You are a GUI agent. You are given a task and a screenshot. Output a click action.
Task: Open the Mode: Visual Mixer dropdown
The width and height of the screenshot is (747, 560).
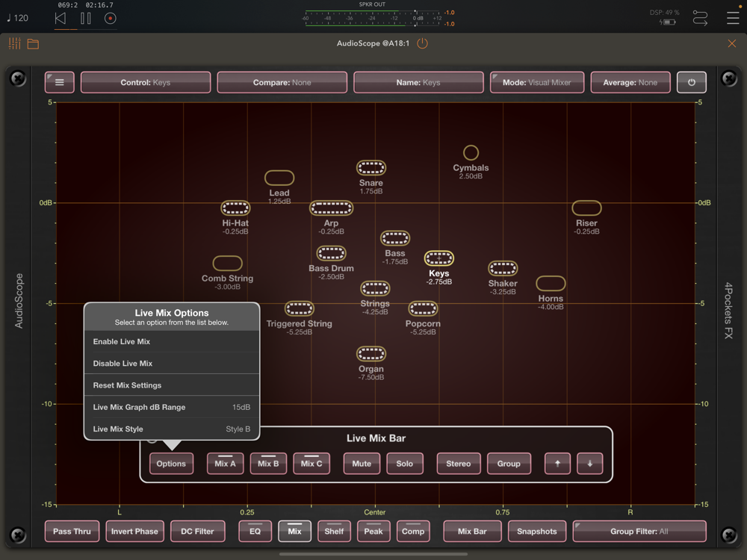(x=537, y=82)
